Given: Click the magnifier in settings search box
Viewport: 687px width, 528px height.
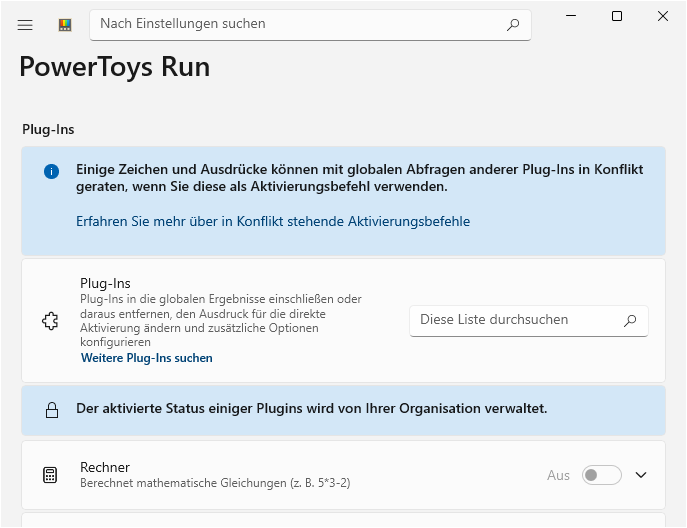Looking at the screenshot, I should (513, 25).
